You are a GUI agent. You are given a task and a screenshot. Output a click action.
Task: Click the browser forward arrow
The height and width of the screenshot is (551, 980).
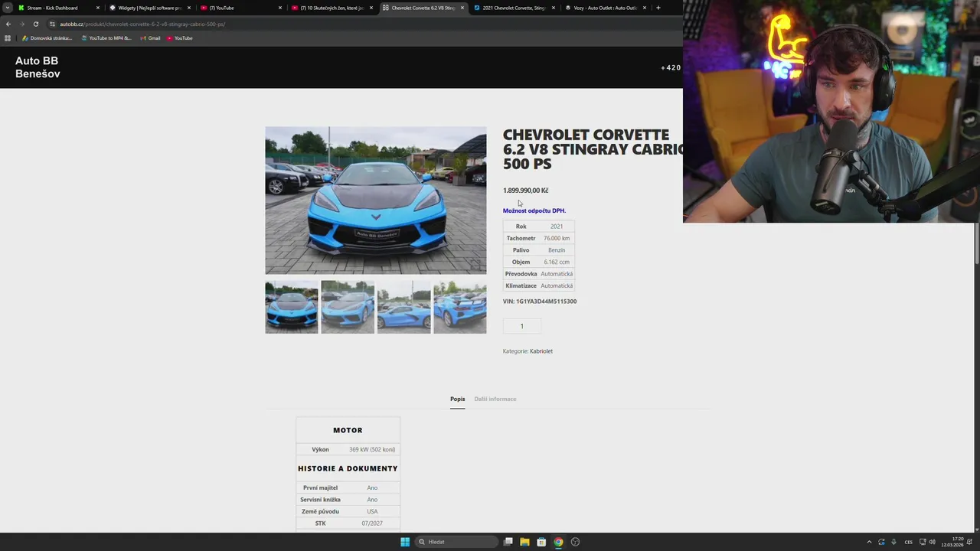click(21, 24)
